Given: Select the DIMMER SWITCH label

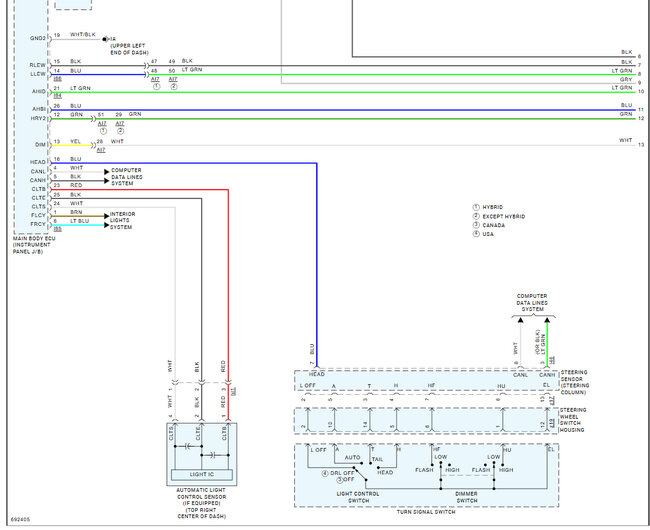Looking at the screenshot, I should (466, 497).
